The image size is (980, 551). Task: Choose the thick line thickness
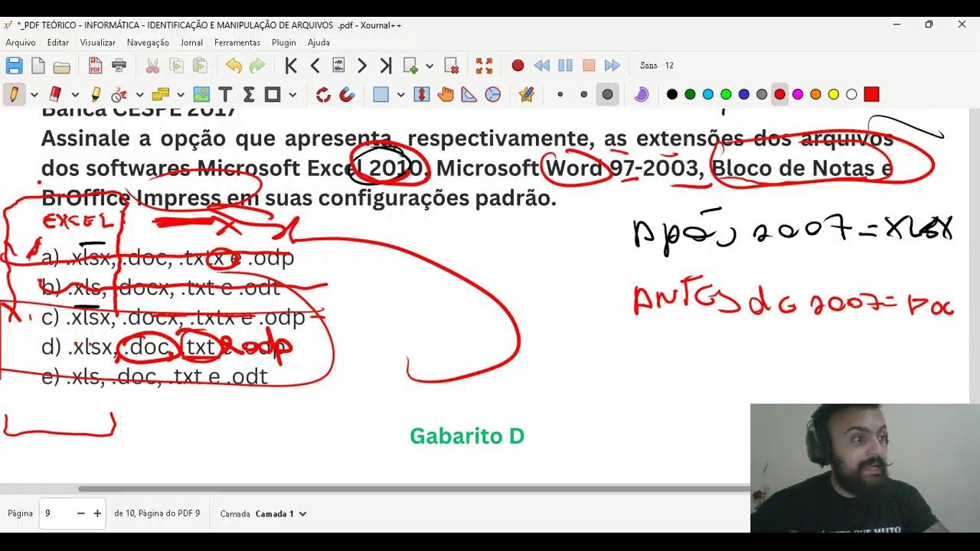click(x=607, y=95)
